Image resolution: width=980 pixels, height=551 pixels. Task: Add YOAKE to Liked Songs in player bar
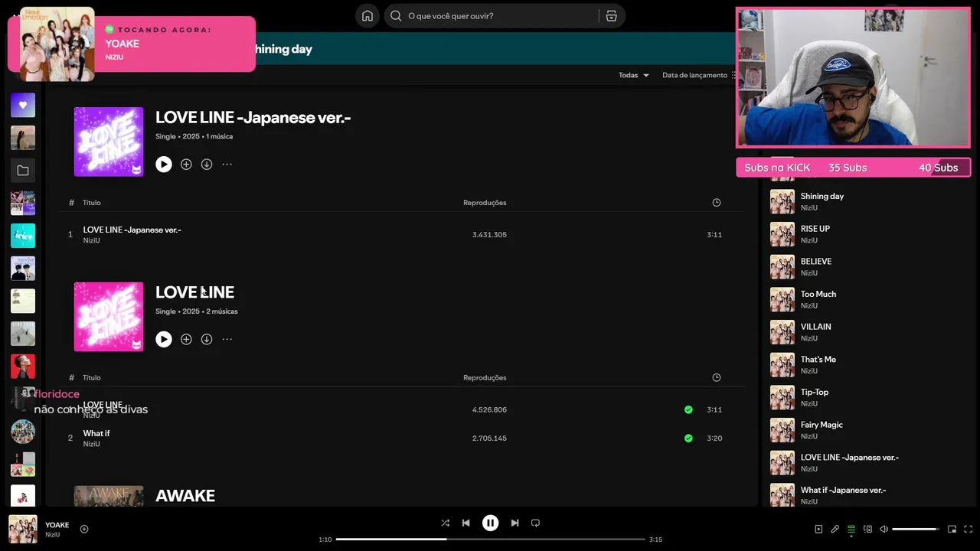coord(84,530)
